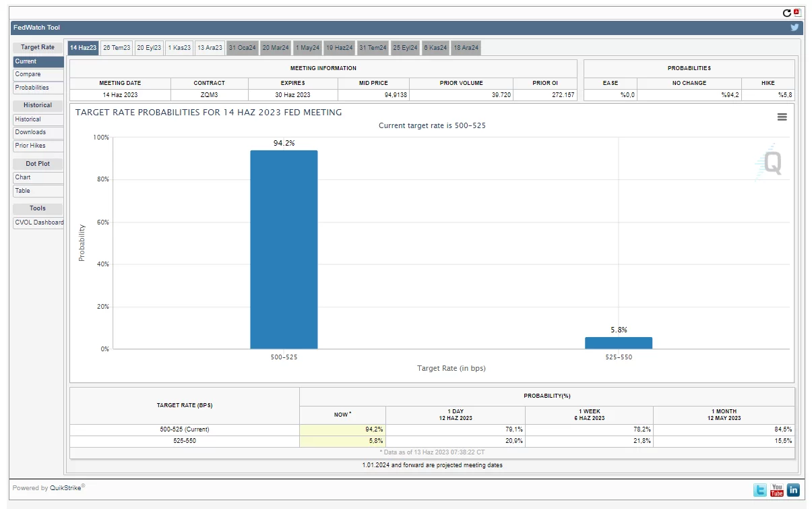Click the projected meeting dates note
This screenshot has height=509, width=812.
coord(432,465)
